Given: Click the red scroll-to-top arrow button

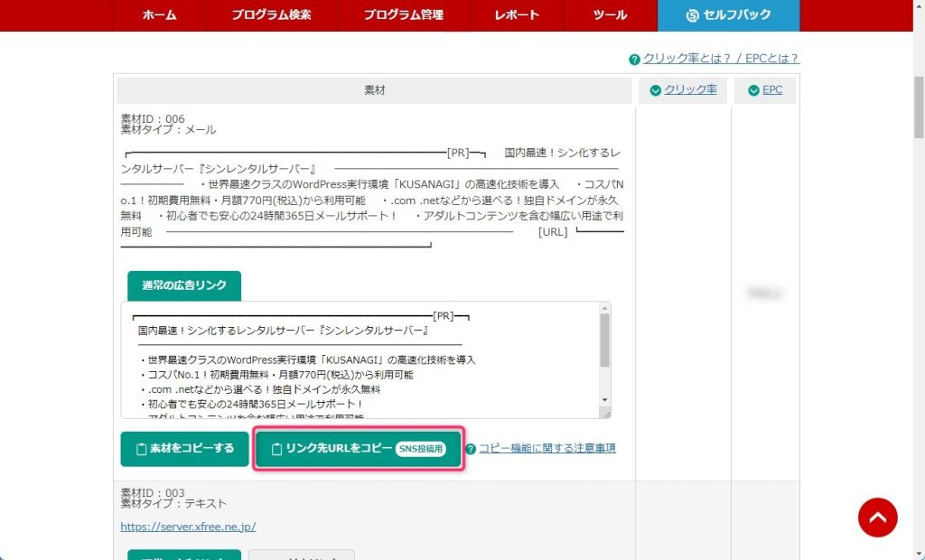Looking at the screenshot, I should pos(877,518).
